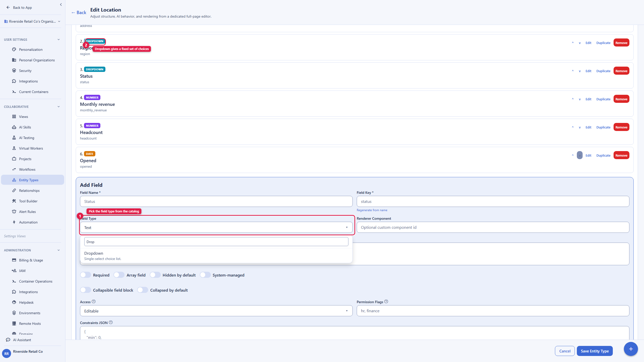
Task: Open Container Operations in the sidebar
Action: (x=35, y=281)
